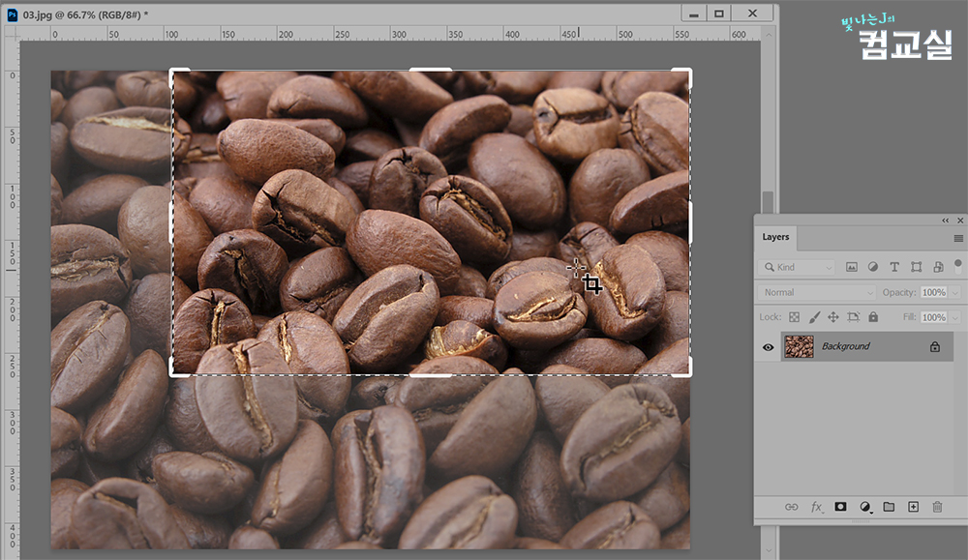The image size is (968, 560).
Task: Click the bottom-center crop edge handle
Action: [x=431, y=374]
